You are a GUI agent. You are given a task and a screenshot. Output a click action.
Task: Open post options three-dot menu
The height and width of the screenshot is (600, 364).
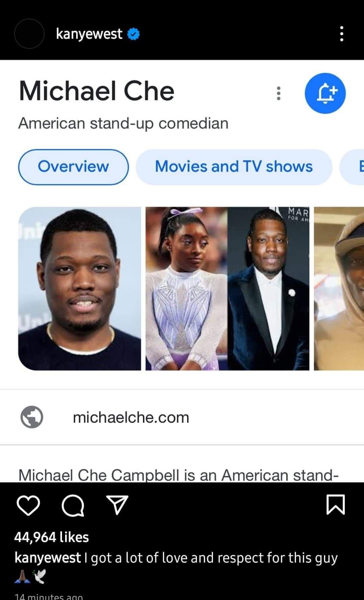[x=342, y=34]
